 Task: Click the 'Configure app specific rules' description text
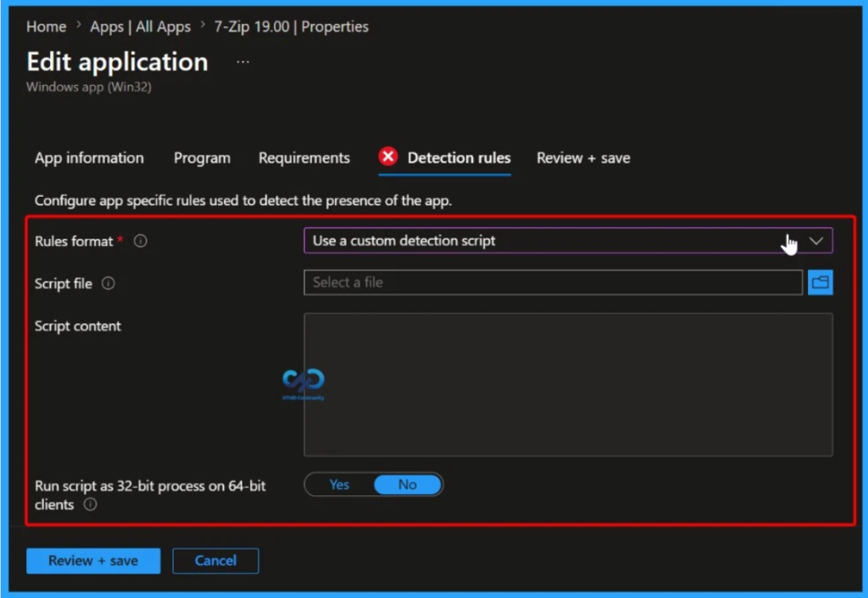click(243, 200)
